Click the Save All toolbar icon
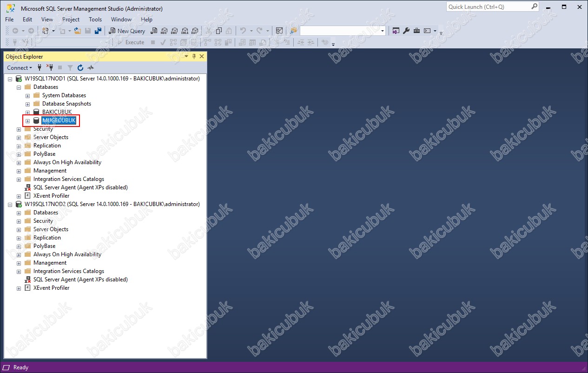Viewport: 588px width, 373px height. tap(98, 31)
